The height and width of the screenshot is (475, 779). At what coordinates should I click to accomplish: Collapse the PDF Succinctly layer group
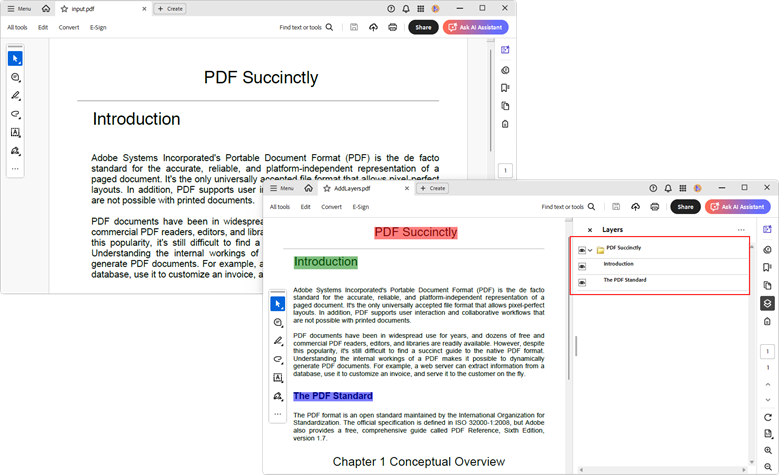(590, 250)
